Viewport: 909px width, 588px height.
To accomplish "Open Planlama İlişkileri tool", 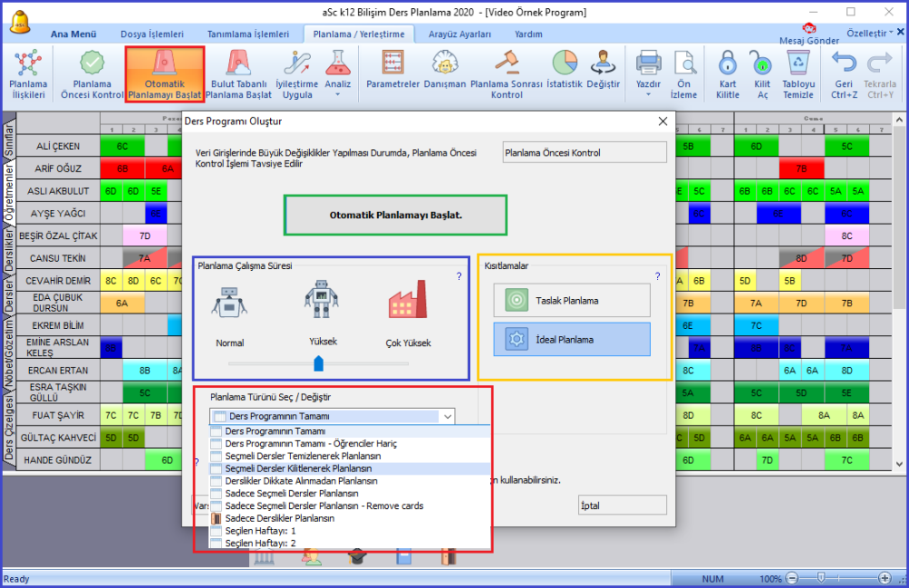I will point(28,75).
